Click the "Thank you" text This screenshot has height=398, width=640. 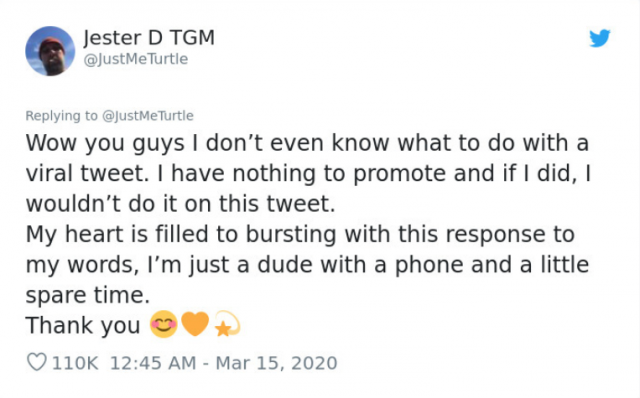click(x=83, y=326)
